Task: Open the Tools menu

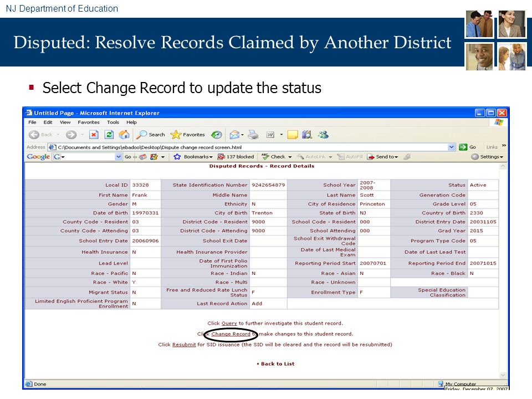Action: (113, 122)
